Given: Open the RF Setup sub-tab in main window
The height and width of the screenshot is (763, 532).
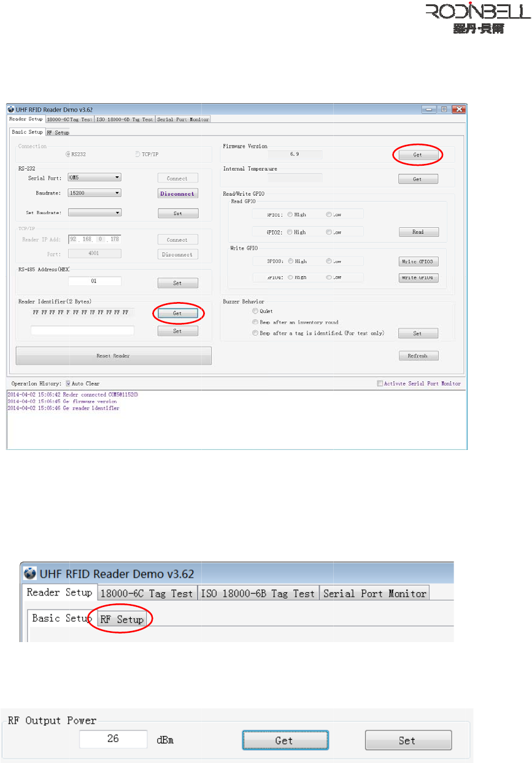Looking at the screenshot, I should 58,132.
